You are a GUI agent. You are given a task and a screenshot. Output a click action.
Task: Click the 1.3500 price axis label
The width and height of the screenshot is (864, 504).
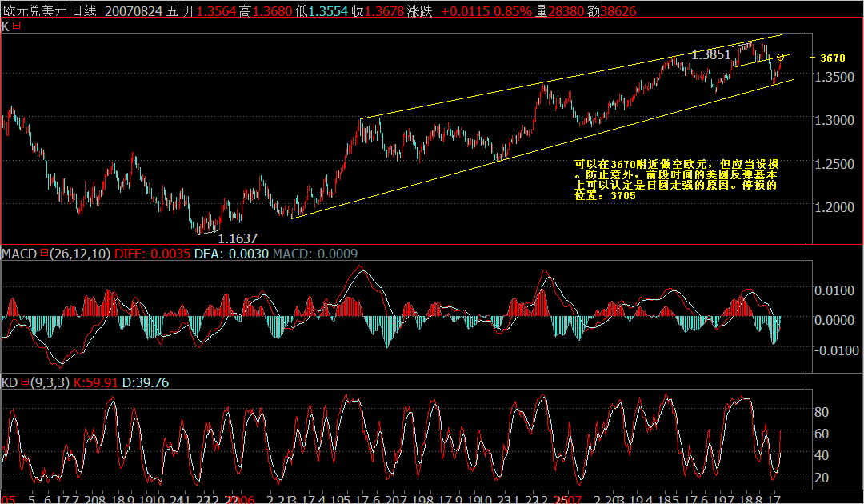836,76
